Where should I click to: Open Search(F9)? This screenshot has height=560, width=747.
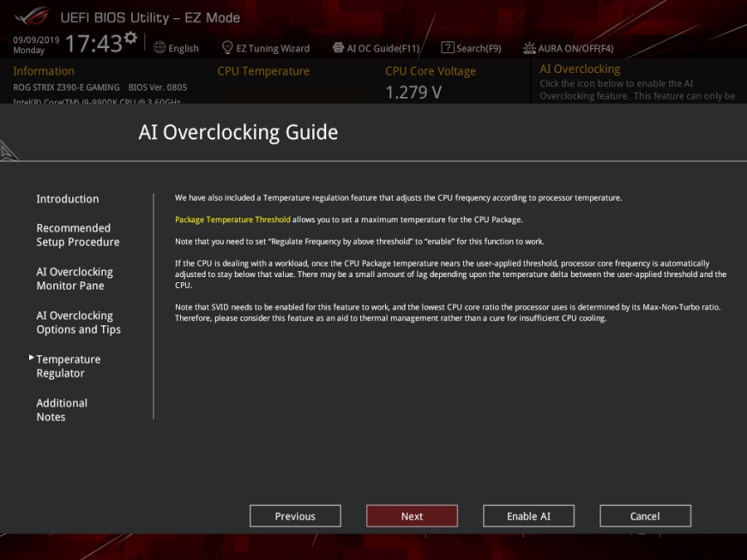479,48
